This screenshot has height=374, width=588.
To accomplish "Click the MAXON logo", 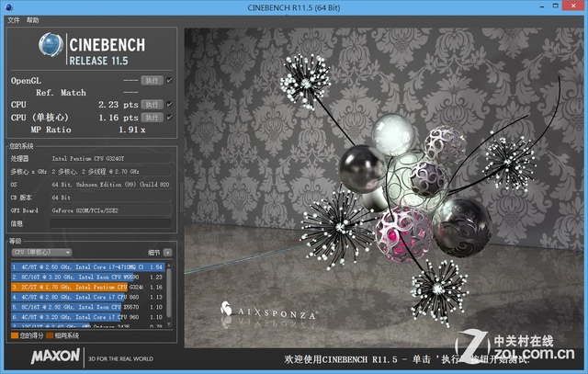I will click(55, 356).
